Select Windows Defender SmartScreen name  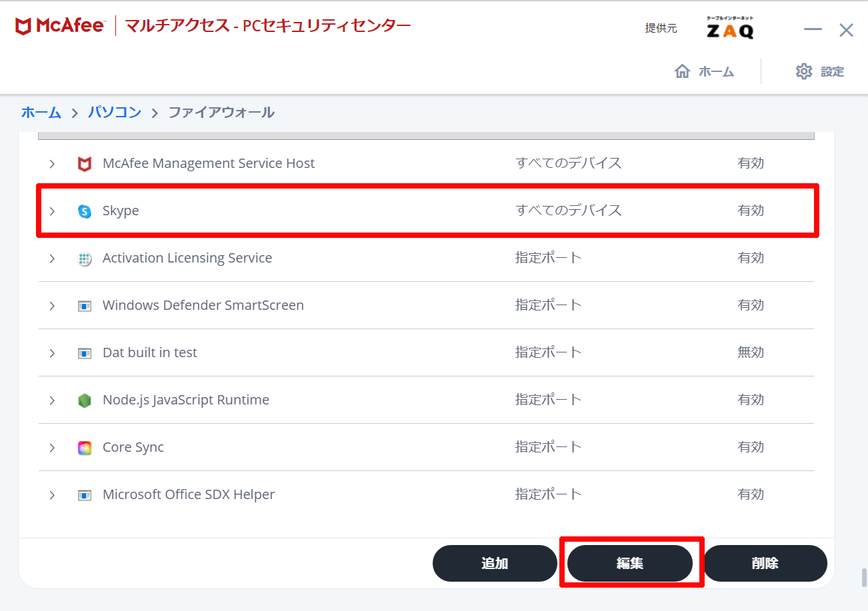[x=203, y=305]
